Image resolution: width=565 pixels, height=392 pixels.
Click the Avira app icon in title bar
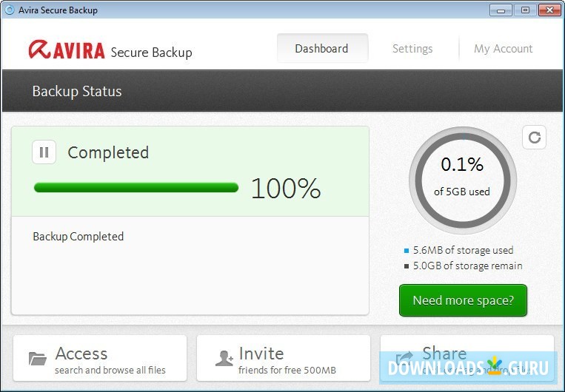coord(10,10)
